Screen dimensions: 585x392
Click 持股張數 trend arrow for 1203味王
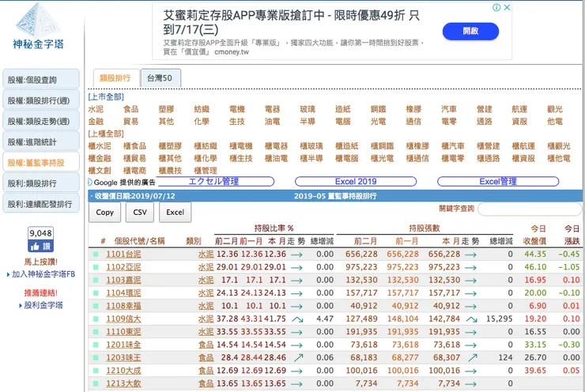click(x=473, y=358)
